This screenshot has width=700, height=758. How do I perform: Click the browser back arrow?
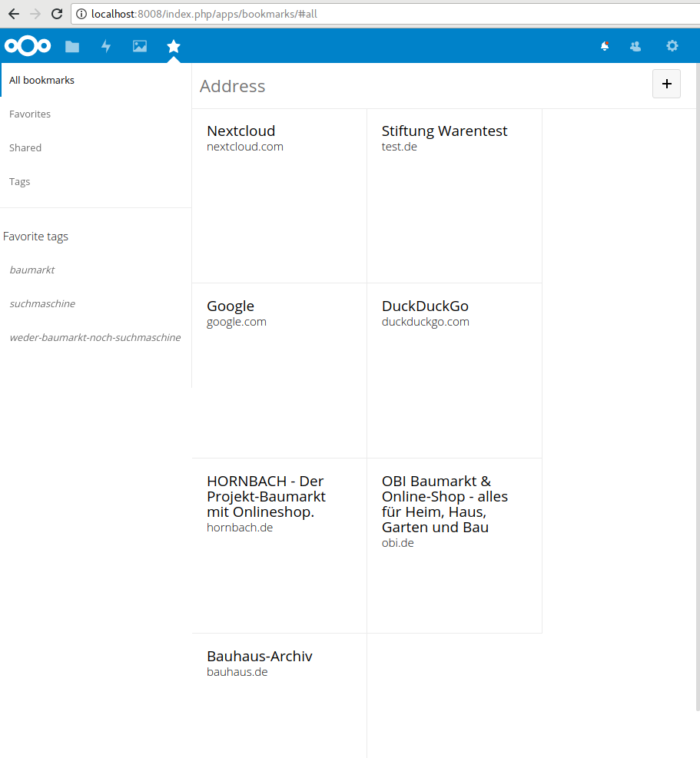point(14,14)
